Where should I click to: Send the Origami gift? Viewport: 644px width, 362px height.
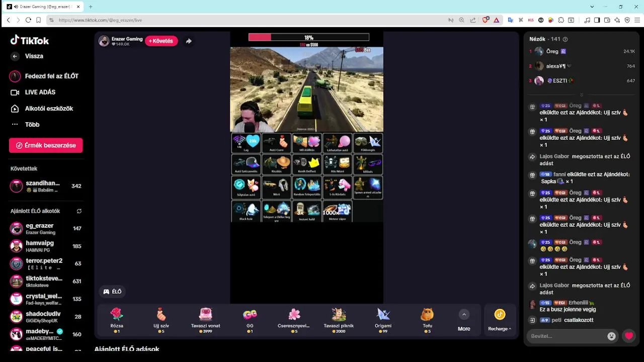[x=383, y=320]
